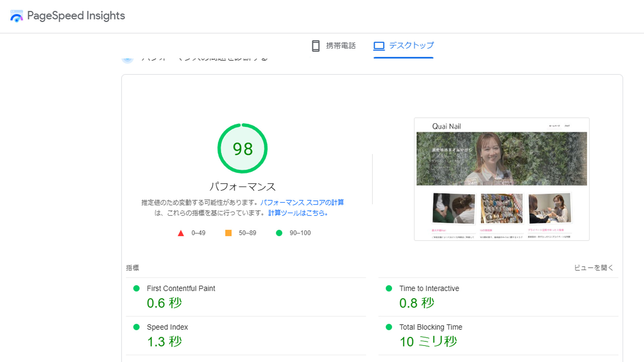Click the orange square 50–89 legend icon

228,233
